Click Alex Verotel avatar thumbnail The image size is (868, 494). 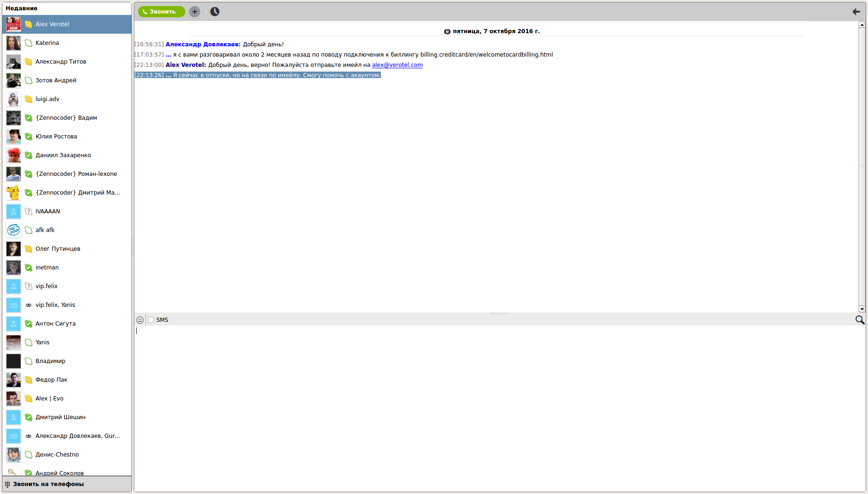point(14,24)
